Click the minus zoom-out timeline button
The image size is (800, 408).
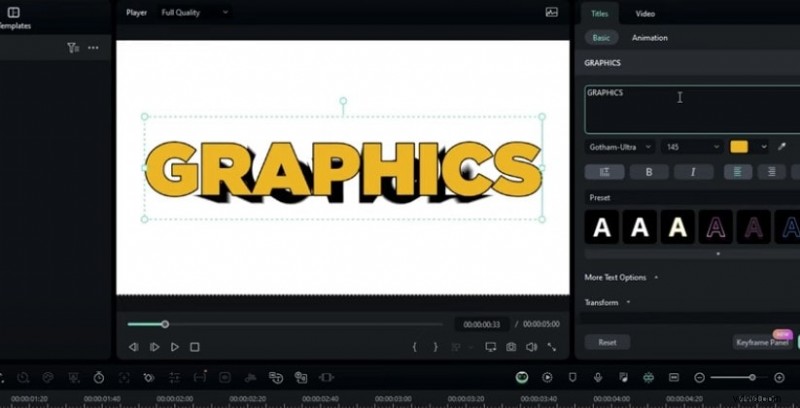699,377
